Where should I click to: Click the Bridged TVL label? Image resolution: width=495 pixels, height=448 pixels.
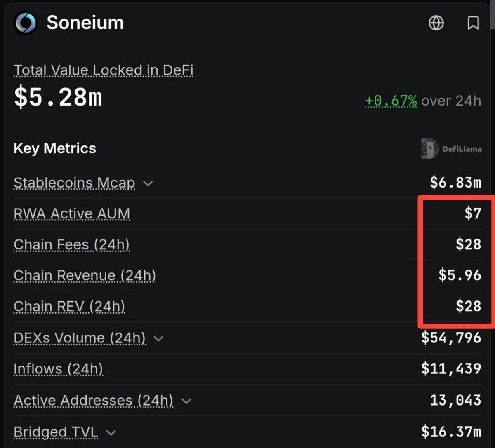click(x=56, y=432)
